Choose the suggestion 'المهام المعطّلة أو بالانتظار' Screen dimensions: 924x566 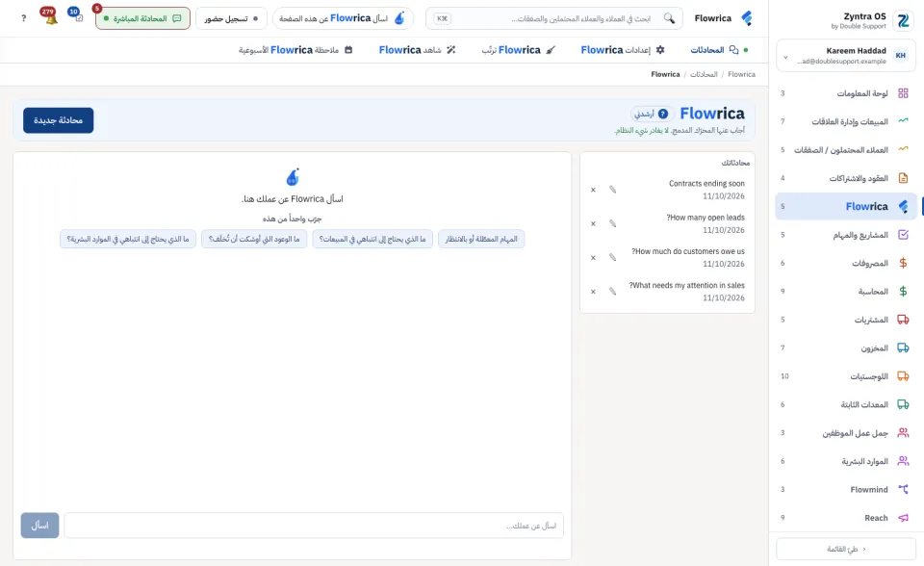(x=481, y=239)
